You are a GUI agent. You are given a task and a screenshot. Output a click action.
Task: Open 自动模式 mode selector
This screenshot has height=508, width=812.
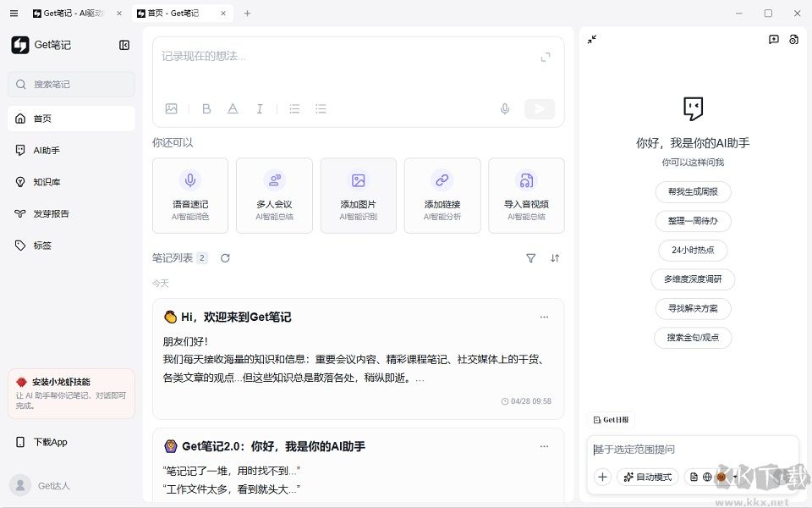[x=648, y=477]
